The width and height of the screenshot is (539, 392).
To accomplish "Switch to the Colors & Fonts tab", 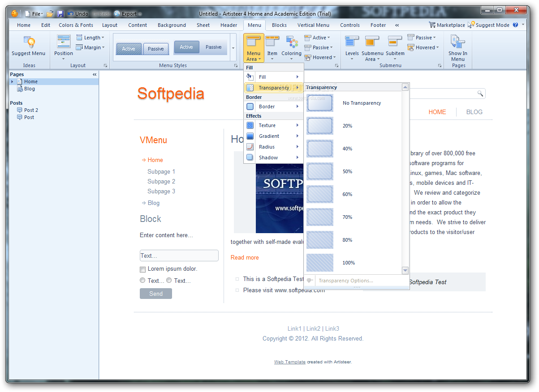I will [76, 25].
